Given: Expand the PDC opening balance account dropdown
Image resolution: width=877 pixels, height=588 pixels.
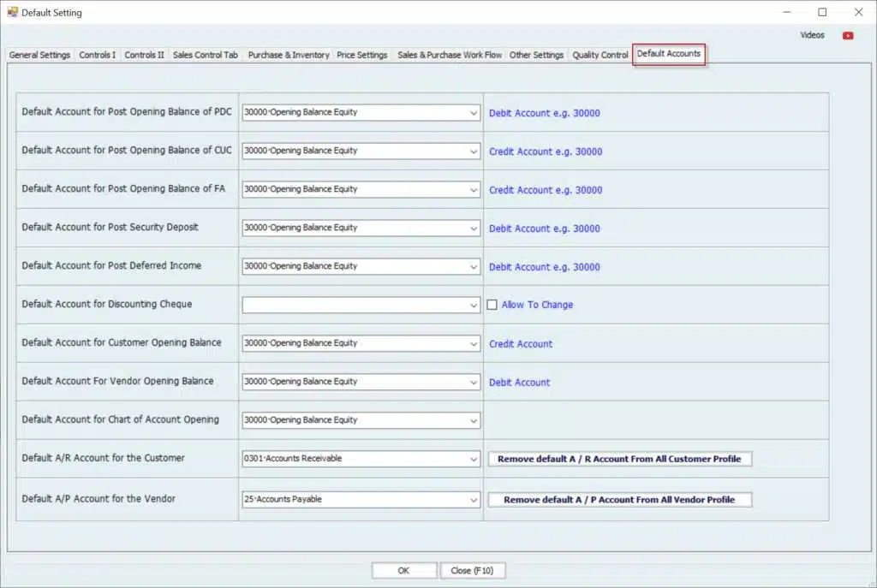Looking at the screenshot, I should [474, 113].
